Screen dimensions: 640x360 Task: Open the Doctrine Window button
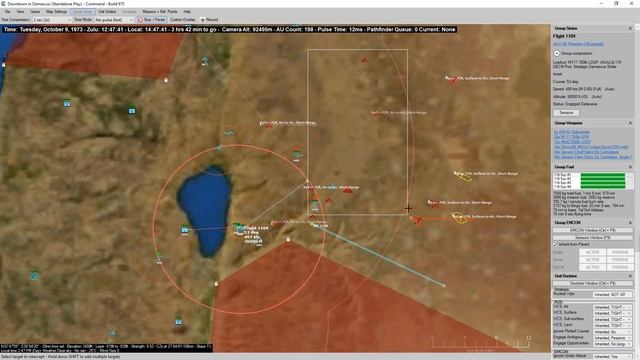coord(592,283)
